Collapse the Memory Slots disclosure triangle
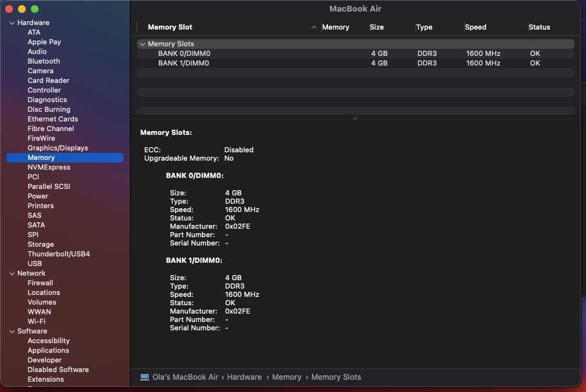Image resolution: width=586 pixels, height=392 pixels. click(142, 44)
